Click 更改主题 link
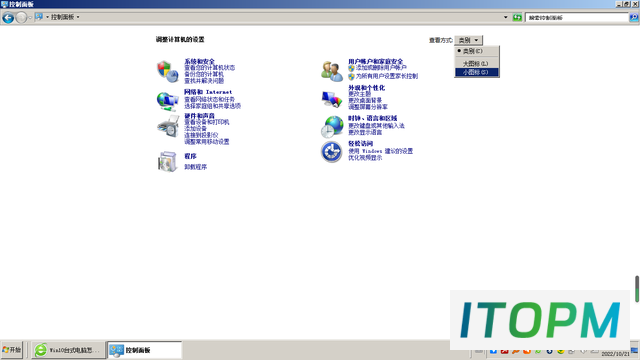640x360 pixels. (x=359, y=94)
